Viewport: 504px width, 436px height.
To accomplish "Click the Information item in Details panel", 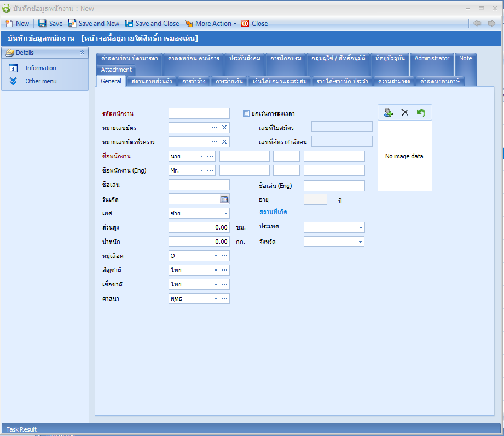I will click(40, 68).
